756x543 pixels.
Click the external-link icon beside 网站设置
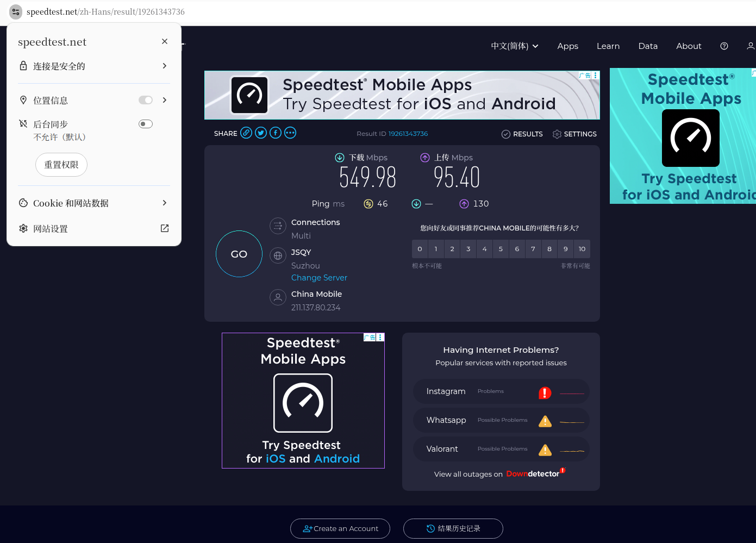[165, 228]
